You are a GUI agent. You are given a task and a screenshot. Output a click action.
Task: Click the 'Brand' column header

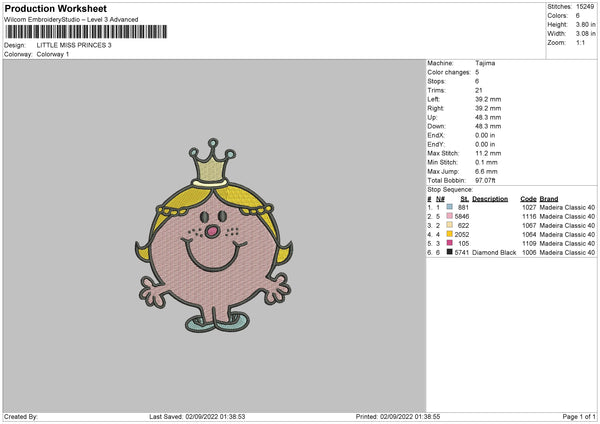[x=549, y=199]
